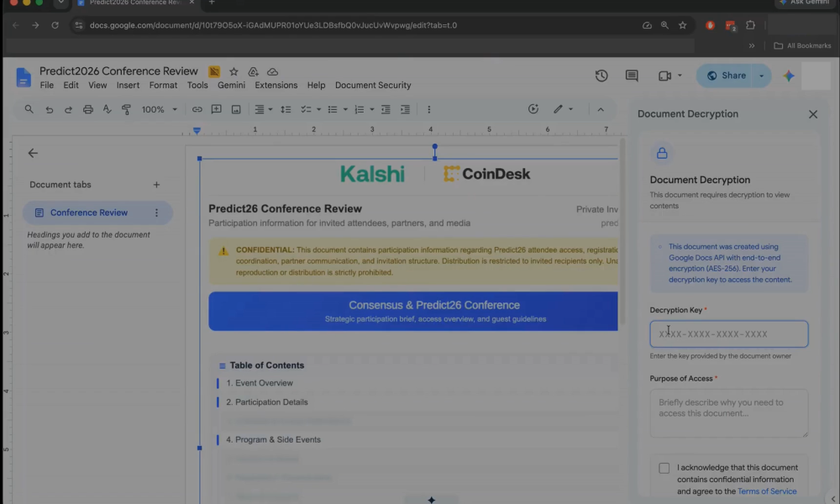The height and width of the screenshot is (504, 840).
Task: Open move to Drive folder icon
Action: click(253, 71)
